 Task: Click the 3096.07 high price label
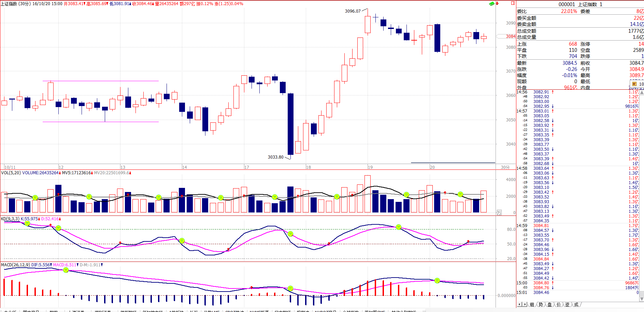click(353, 11)
